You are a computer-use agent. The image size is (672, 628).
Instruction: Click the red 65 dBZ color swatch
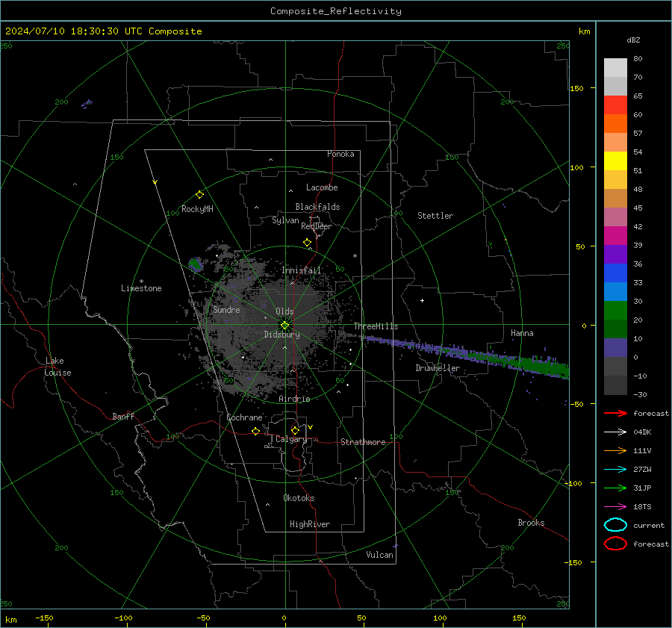click(615, 105)
